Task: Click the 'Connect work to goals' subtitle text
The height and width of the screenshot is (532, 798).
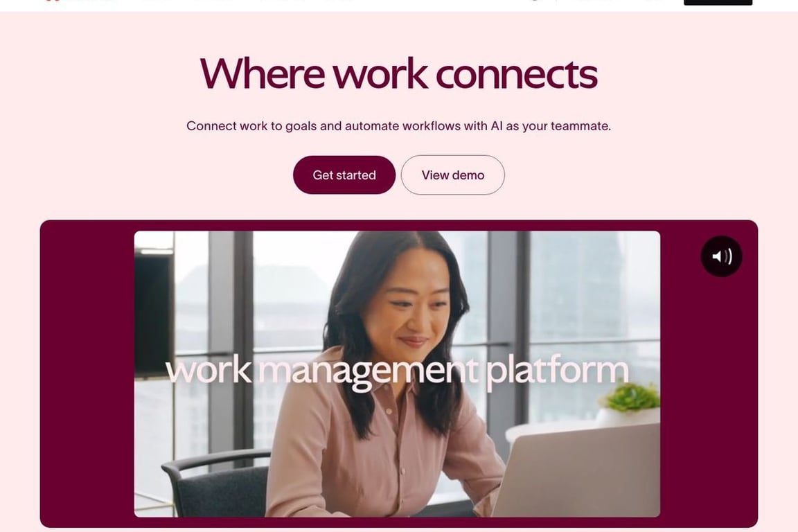Action: pos(398,126)
